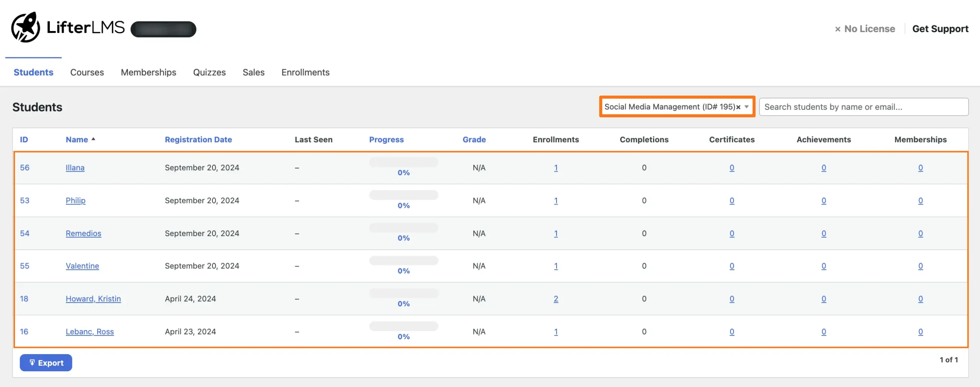Click the ascending sort arrow beside Name
Screen dimensions: 980x387
(x=94, y=139)
